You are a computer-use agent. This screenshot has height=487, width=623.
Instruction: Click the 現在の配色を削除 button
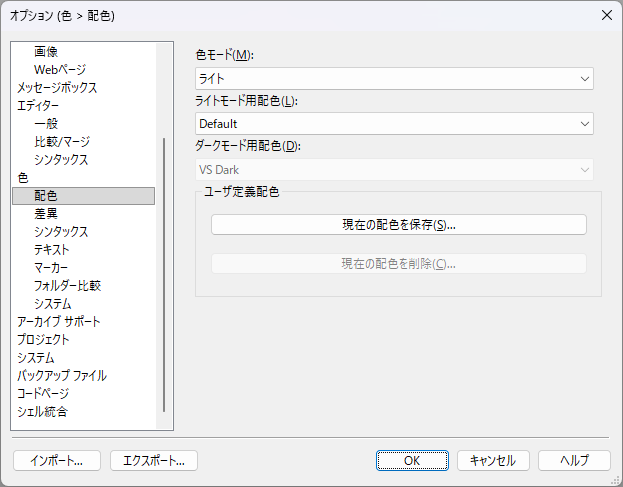tap(399, 264)
